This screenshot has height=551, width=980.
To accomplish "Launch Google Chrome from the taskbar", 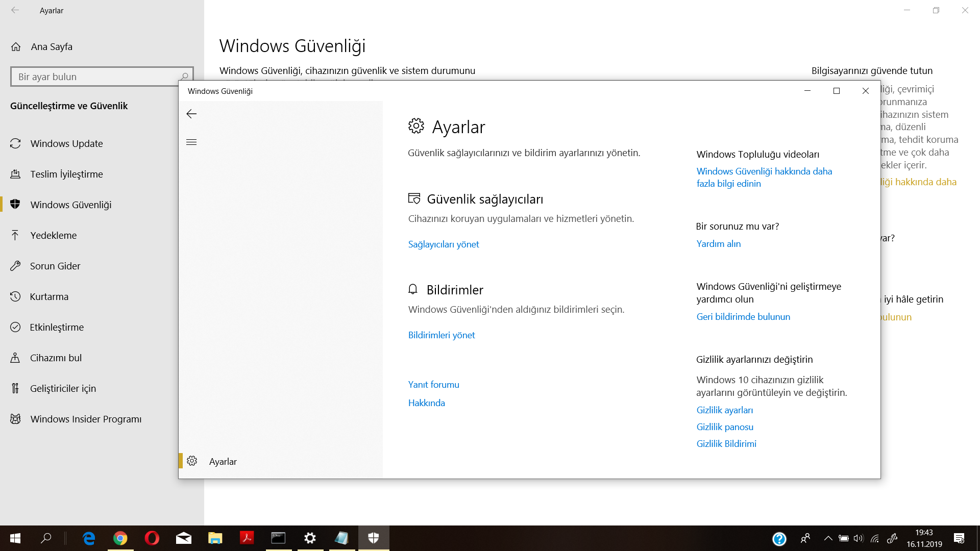I will [120, 538].
